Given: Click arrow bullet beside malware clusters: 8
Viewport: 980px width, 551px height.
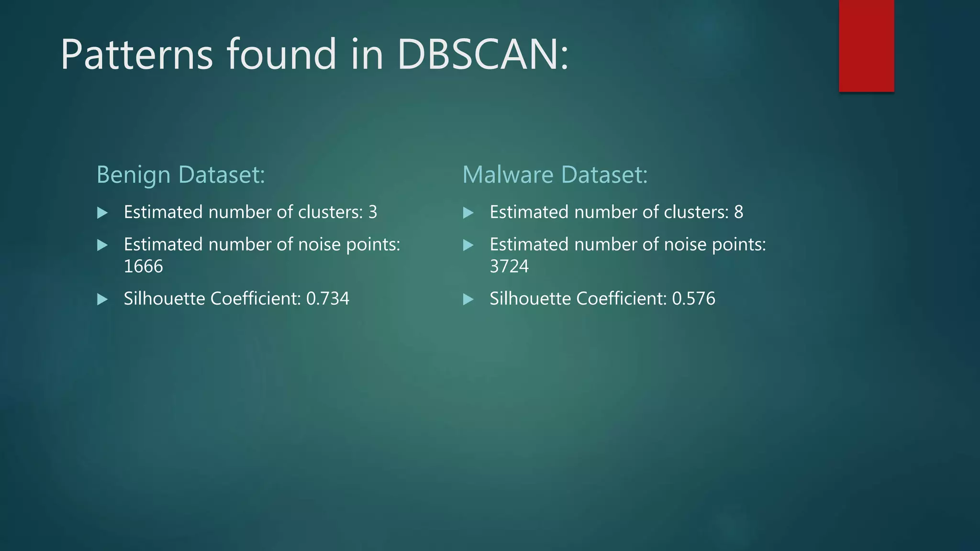Looking at the screenshot, I should 468,213.
